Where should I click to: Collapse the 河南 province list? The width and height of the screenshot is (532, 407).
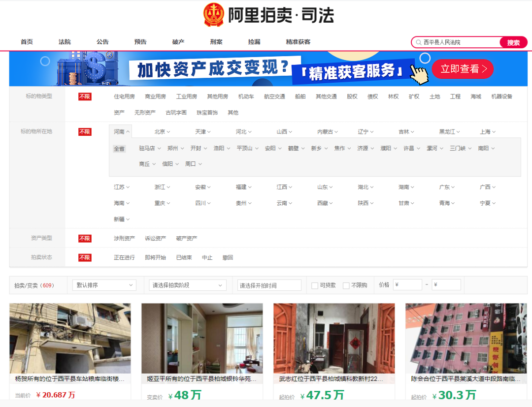(122, 132)
